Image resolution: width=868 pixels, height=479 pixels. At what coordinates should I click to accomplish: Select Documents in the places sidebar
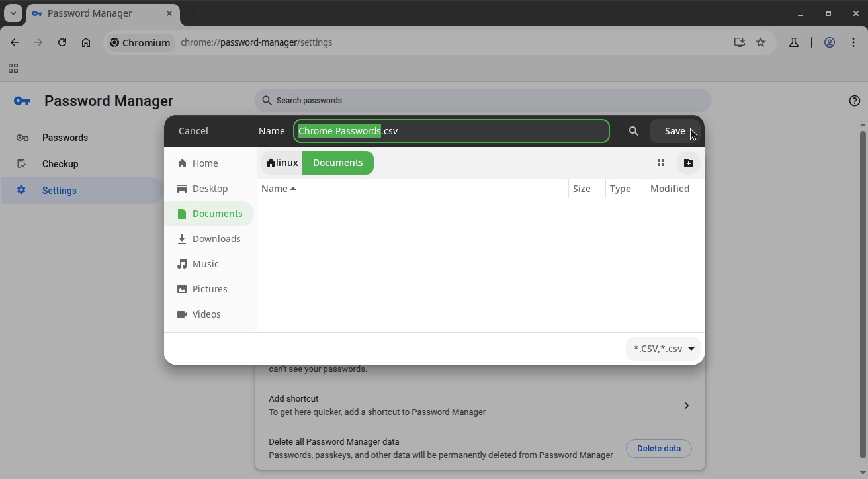pyautogui.click(x=209, y=214)
